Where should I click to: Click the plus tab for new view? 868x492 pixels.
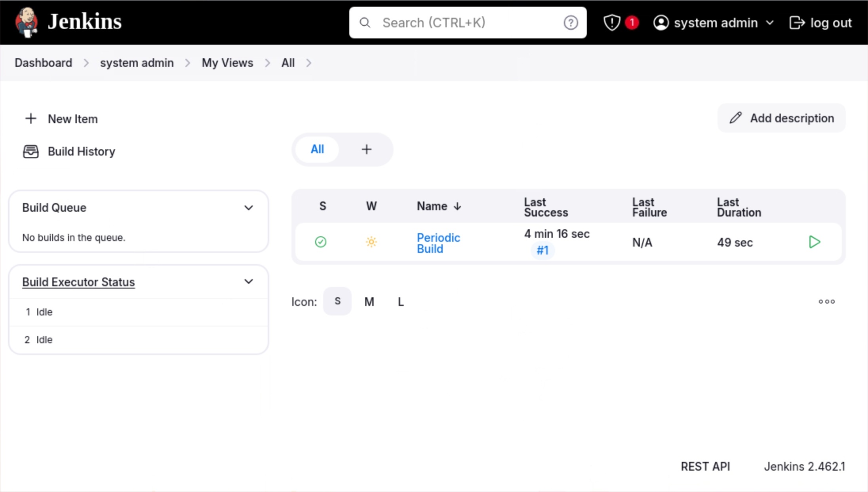point(366,149)
